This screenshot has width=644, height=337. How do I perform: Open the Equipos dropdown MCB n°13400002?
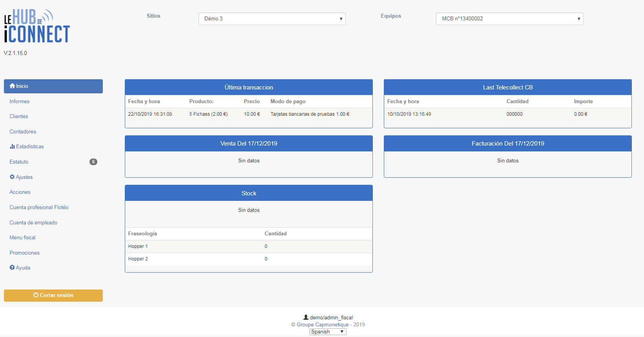pyautogui.click(x=509, y=19)
